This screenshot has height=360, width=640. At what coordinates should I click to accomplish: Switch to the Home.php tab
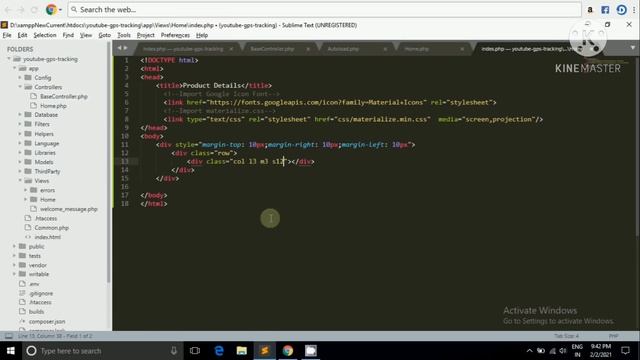coord(417,49)
